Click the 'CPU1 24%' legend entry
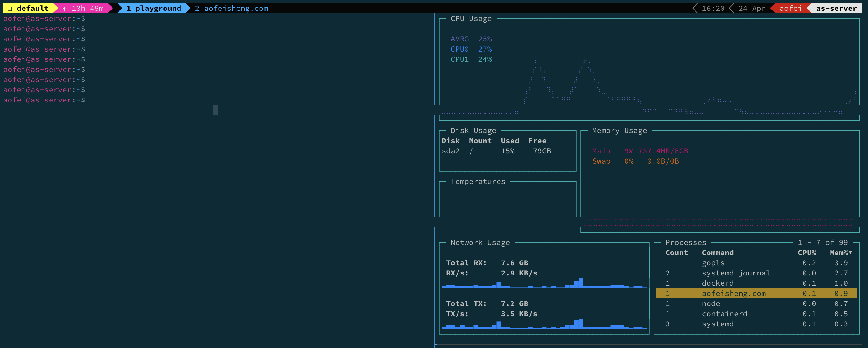The image size is (868, 348). tap(471, 59)
